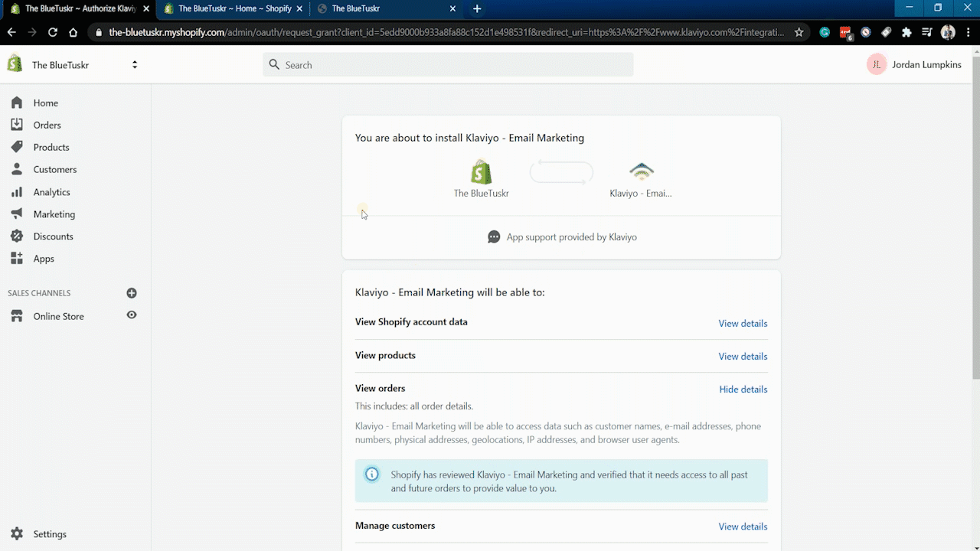The image size is (980, 551).
Task: Click the Settings gear icon
Action: coord(17,534)
